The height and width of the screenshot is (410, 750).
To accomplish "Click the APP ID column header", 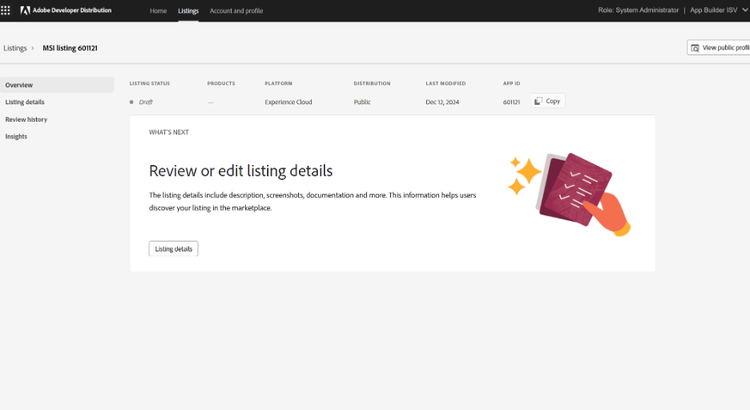I will coord(511,83).
